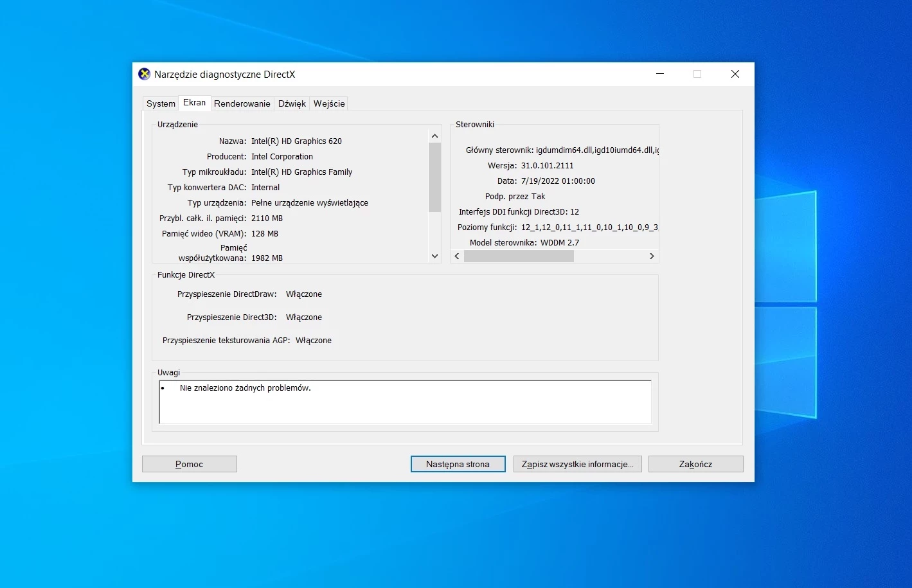
Task: Click the Urządzenie vertical scrollbar thumb
Action: point(435,177)
